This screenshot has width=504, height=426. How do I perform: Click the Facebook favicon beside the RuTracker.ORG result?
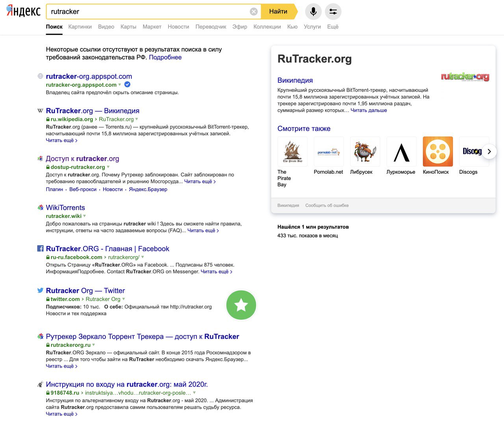pyautogui.click(x=40, y=249)
